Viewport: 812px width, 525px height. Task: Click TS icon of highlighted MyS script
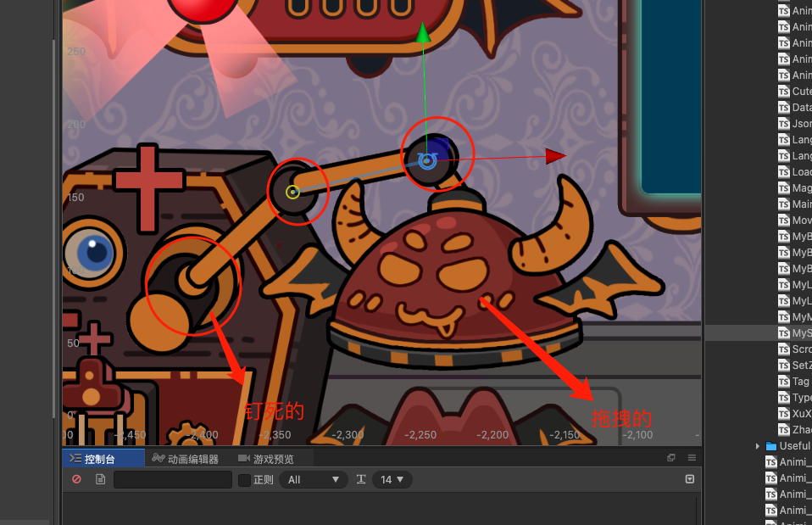point(784,332)
